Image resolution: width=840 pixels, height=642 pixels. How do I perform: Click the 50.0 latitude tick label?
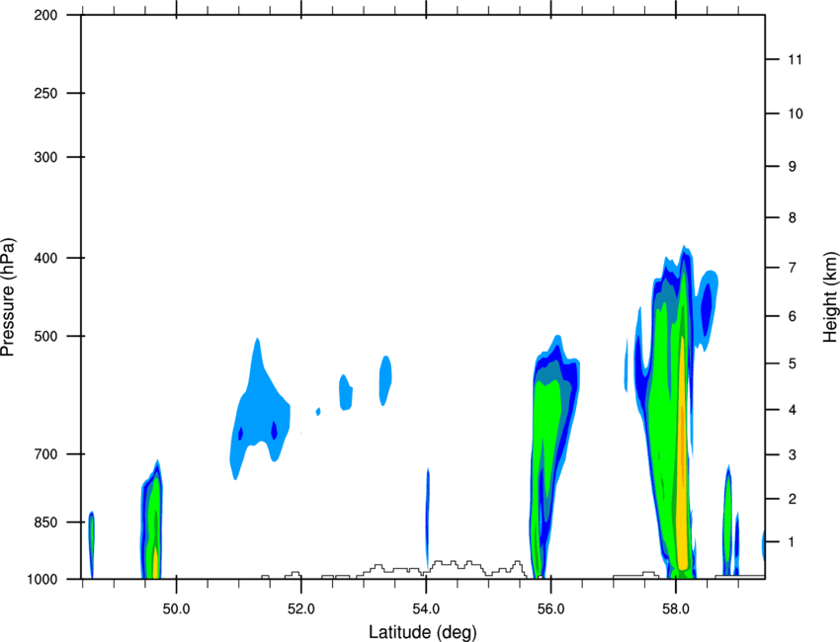click(x=176, y=609)
